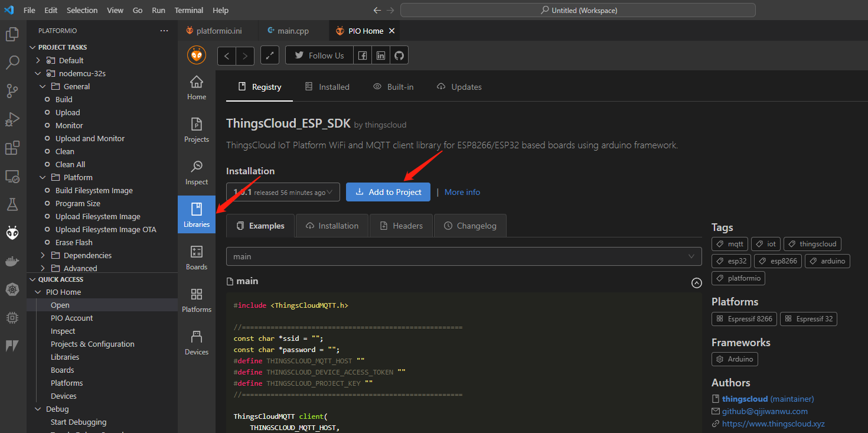This screenshot has width=868, height=433.
Task: Open PlatformIO LinkedIn page icon
Action: tap(381, 56)
